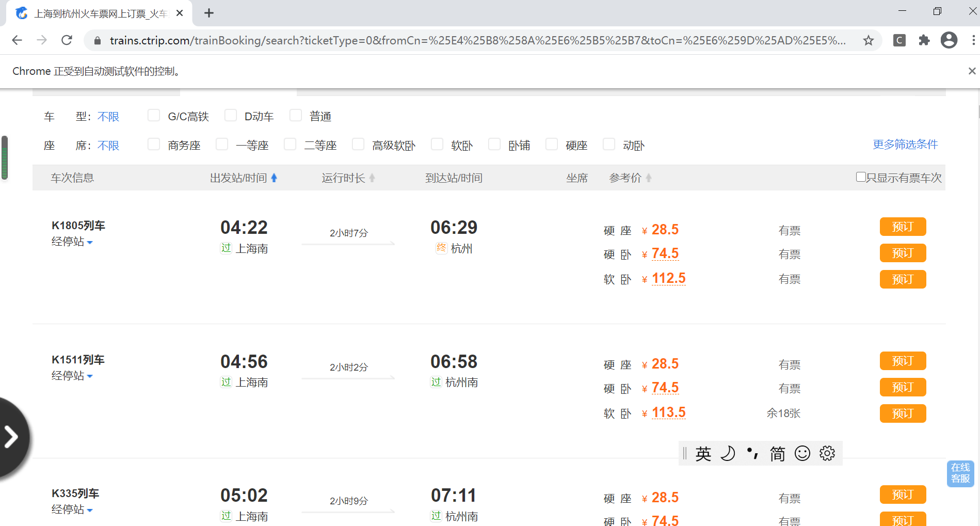The image size is (980, 526).
Task: Expand 经停站 for train K1511
Action: point(72,376)
